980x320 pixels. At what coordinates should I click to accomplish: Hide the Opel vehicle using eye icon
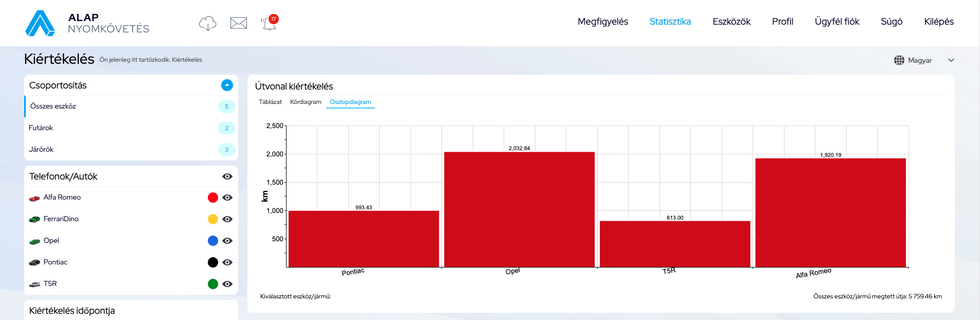click(227, 241)
